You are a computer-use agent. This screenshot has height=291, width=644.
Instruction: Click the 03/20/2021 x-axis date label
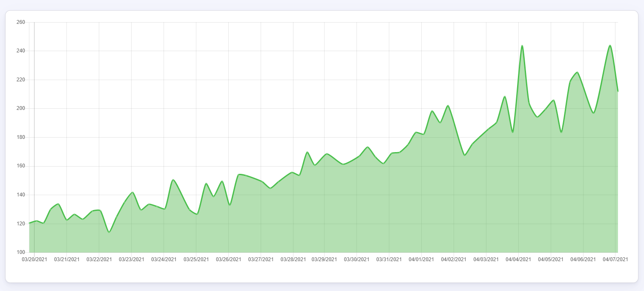point(34,259)
